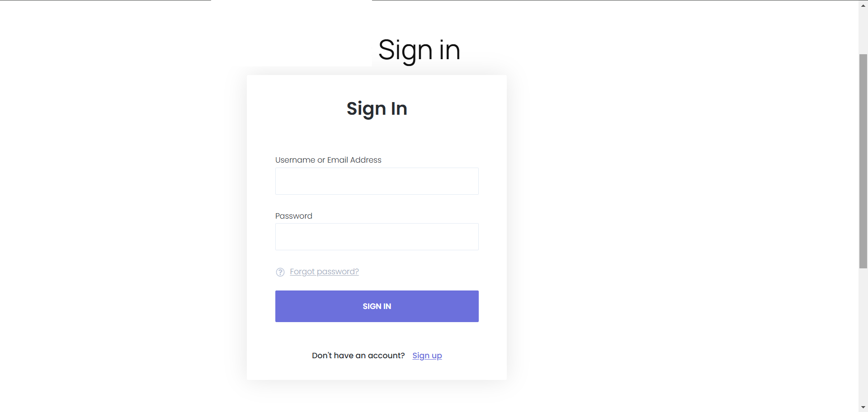Click the scrollbar down arrow

click(x=863, y=407)
